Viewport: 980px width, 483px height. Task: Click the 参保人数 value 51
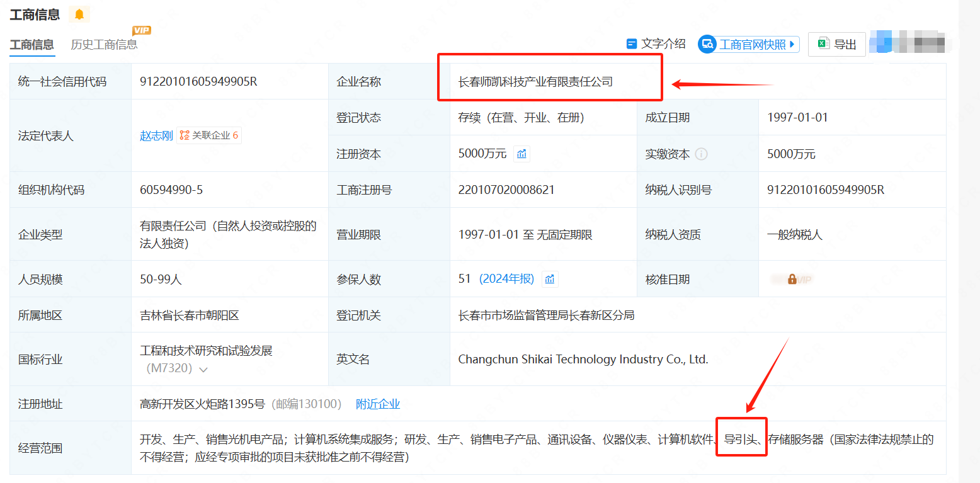click(465, 279)
